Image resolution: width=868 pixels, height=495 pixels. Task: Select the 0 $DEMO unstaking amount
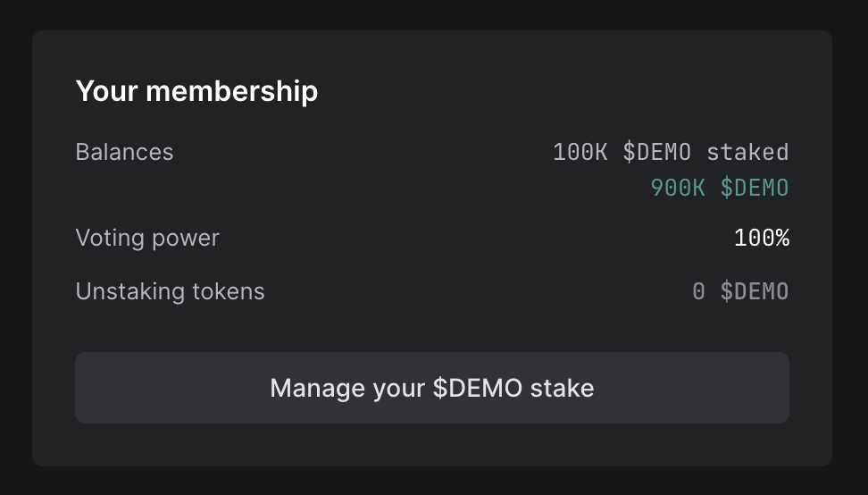click(740, 291)
